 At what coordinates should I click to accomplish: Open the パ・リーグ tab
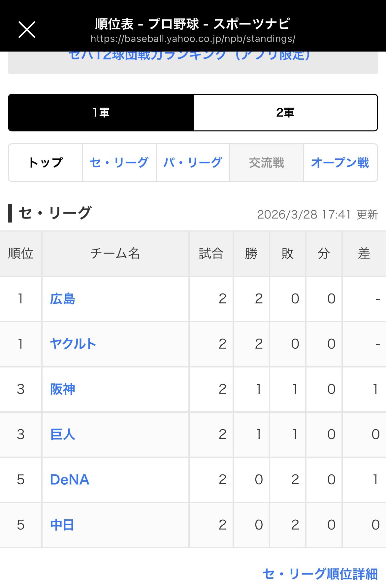[x=193, y=162]
